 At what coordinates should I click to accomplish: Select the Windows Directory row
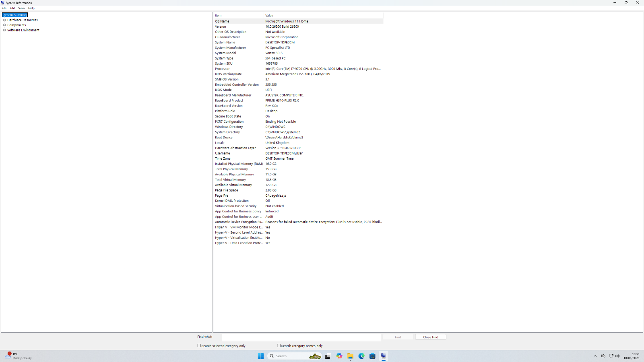(x=298, y=127)
